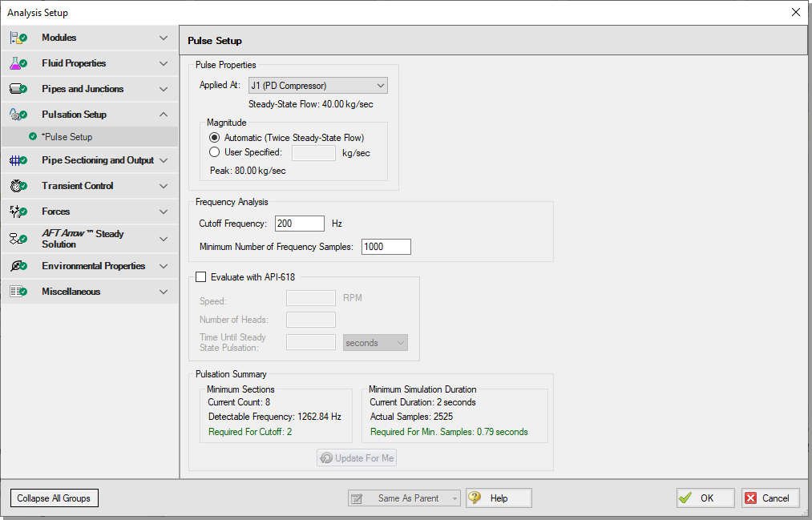Expand the Fluid Properties group chevron
Image resolution: width=812 pixels, height=520 pixels.
[164, 63]
